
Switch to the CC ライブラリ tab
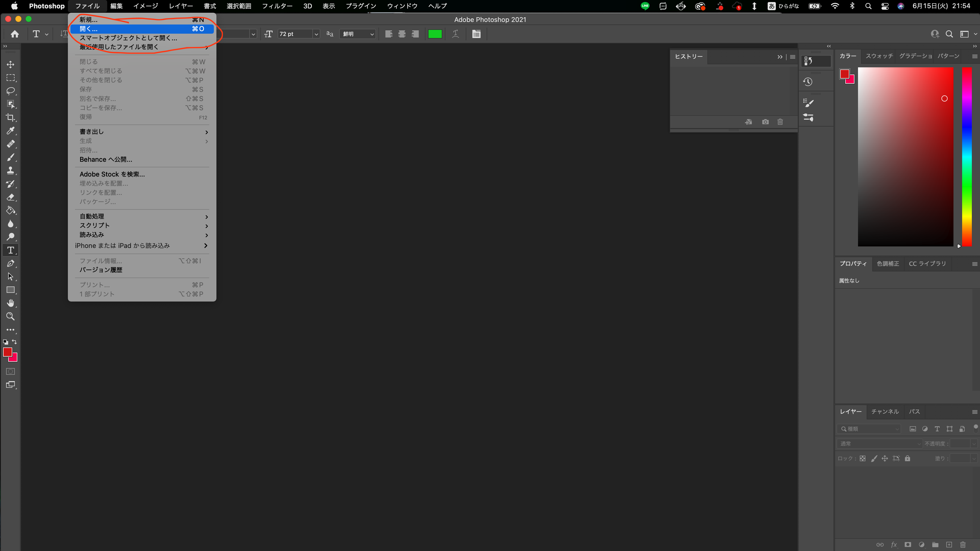tap(927, 264)
